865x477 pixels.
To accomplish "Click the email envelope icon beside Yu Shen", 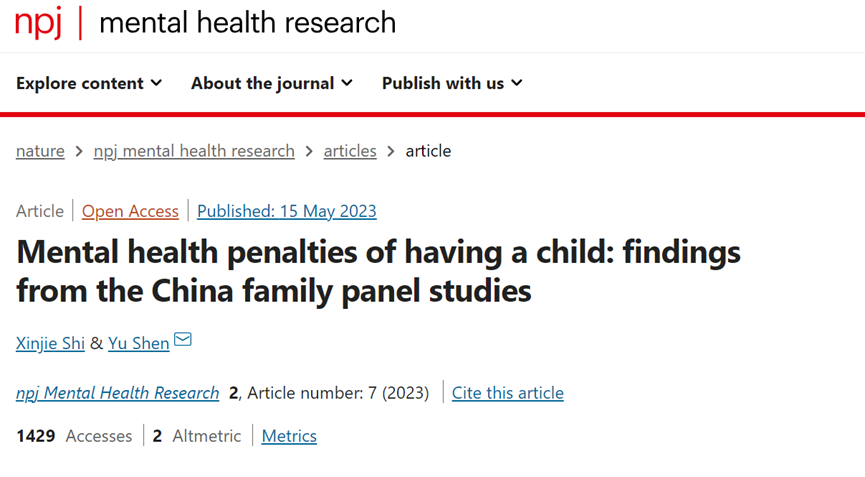I will click(183, 340).
